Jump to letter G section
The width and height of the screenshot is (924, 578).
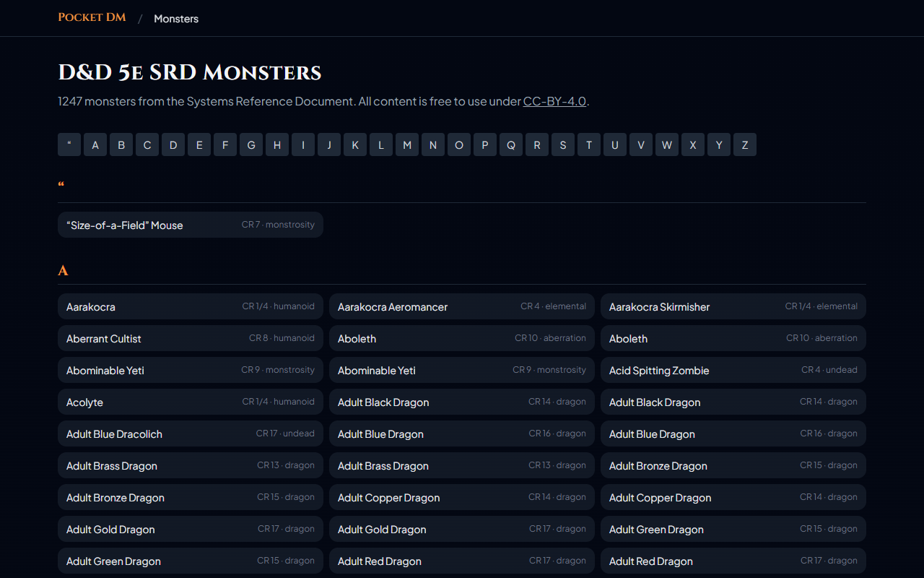[x=250, y=144]
